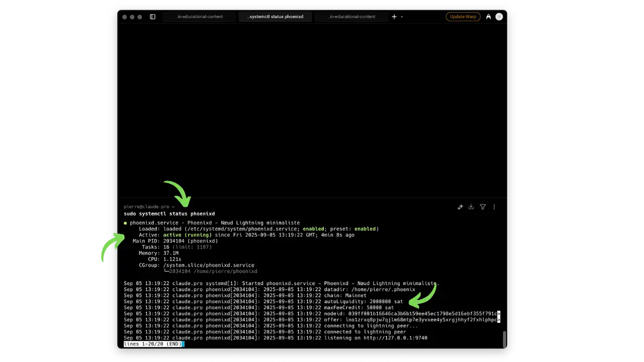Image resolution: width=644 pixels, height=362 pixels.
Task: Open more block actions via three-dot icon
Action: click(494, 207)
